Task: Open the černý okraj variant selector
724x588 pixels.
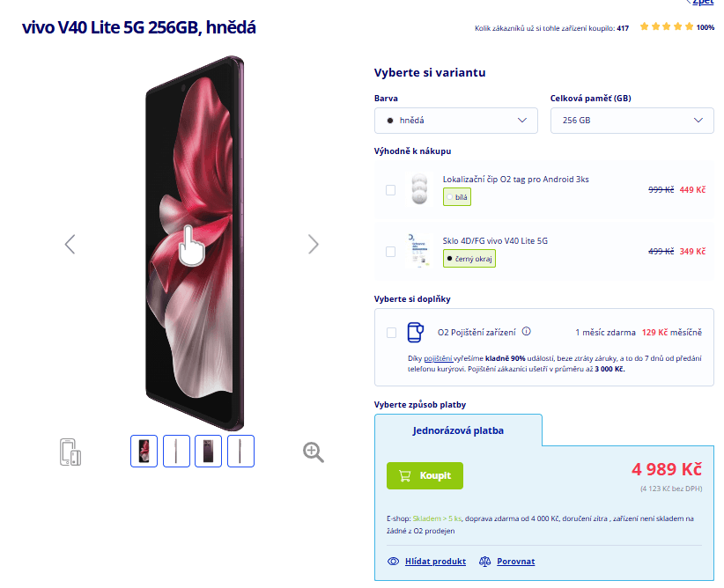Action: (x=469, y=259)
